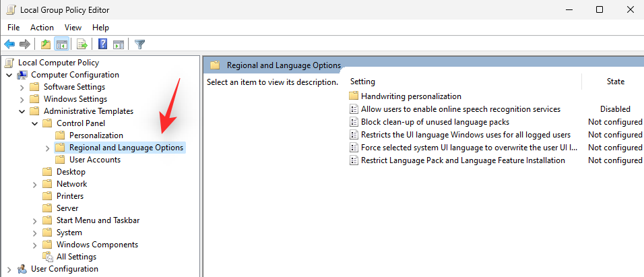Select User Accounts in the tree
Image resolution: width=644 pixels, height=277 pixels.
(x=95, y=160)
